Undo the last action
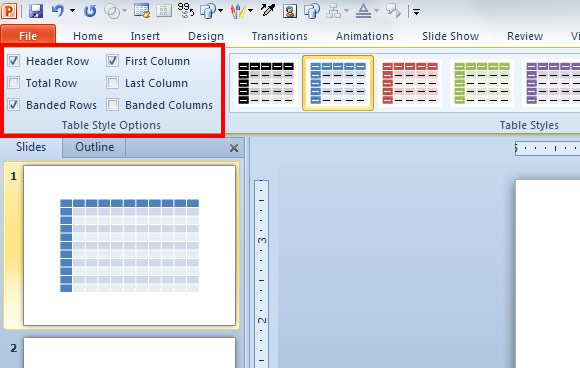The image size is (580, 368). pyautogui.click(x=58, y=10)
